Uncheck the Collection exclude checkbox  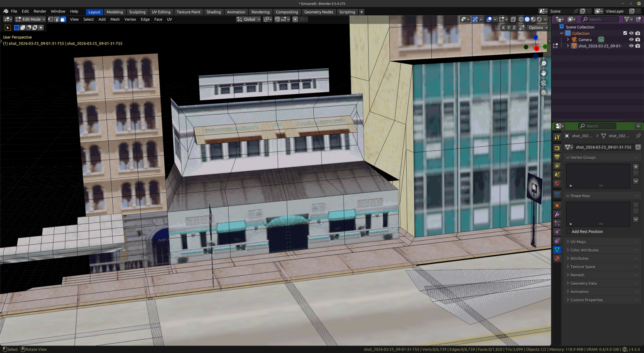(625, 33)
